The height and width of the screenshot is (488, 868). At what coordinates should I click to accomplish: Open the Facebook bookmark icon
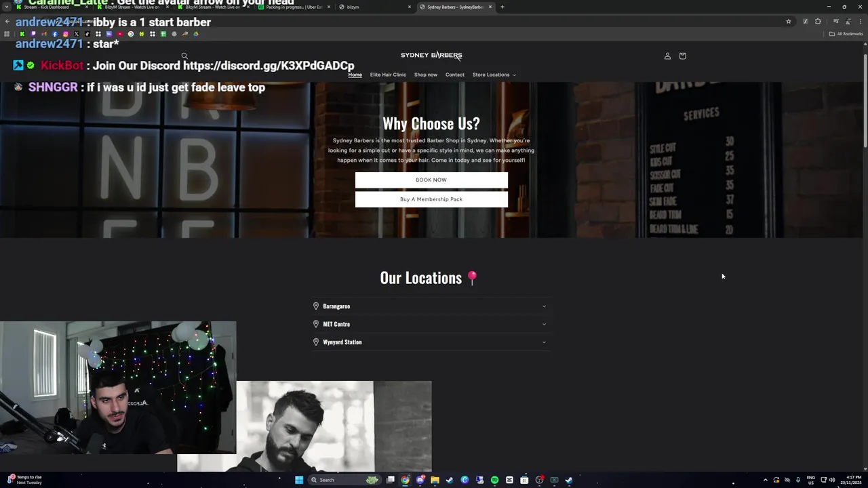tap(55, 34)
